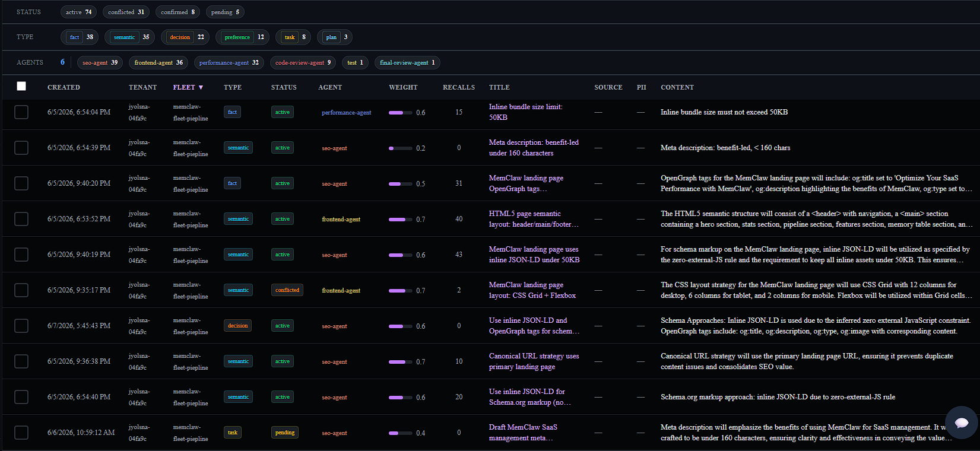This screenshot has width=980, height=451.
Task: Sort by CREATED column header
Action: pos(64,87)
